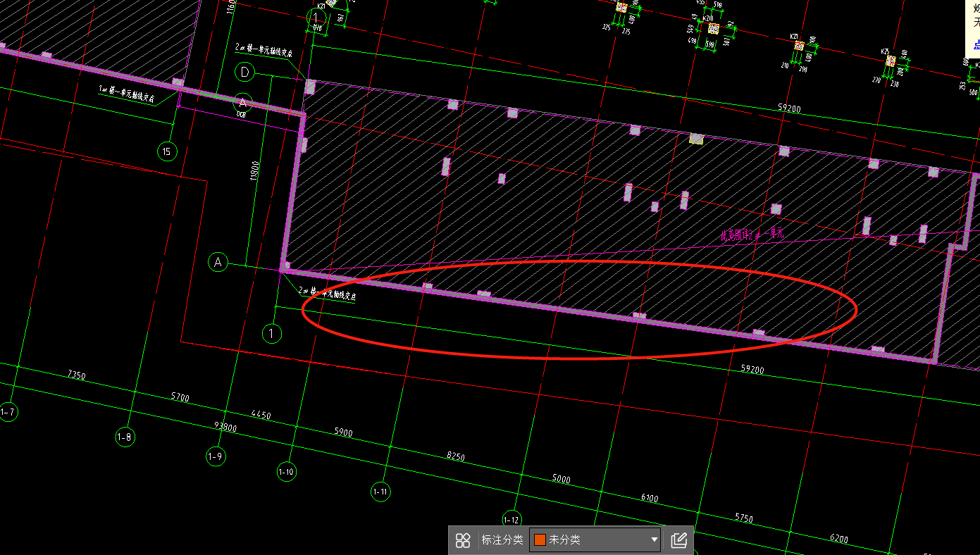980x555 pixels.
Task: Click dimension value 5700
Action: 180,397
